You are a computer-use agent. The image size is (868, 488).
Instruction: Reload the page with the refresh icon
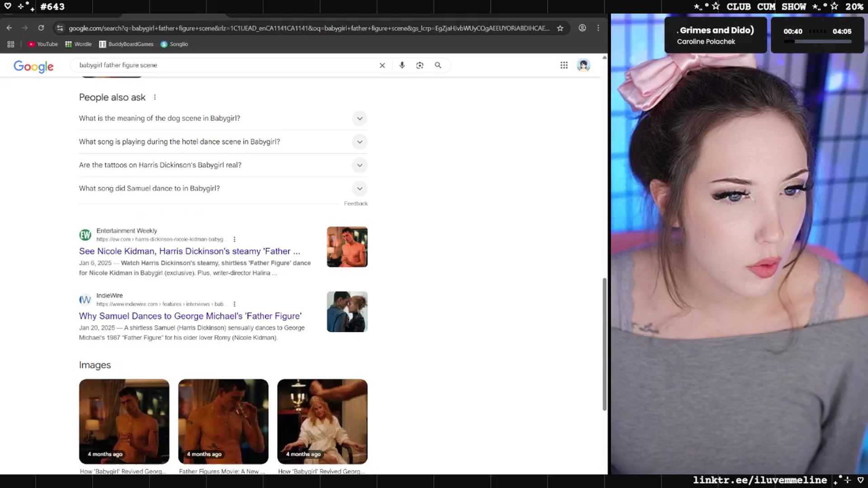41,28
